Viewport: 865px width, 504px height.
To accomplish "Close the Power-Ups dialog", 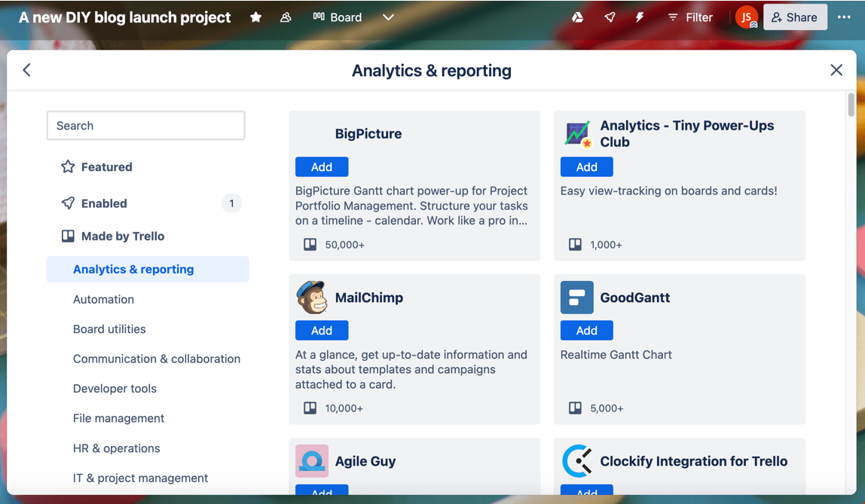I will pos(836,70).
